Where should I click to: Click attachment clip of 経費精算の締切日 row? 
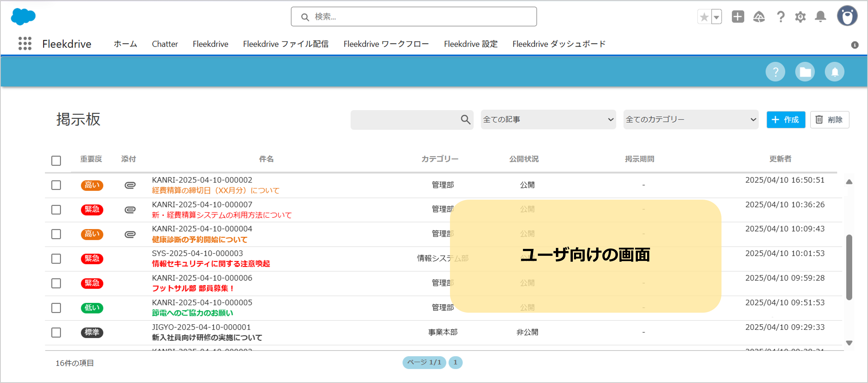[130, 185]
